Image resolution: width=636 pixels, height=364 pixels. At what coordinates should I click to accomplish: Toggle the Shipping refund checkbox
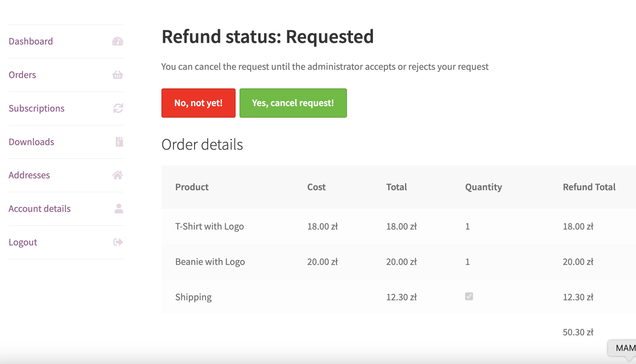point(468,297)
